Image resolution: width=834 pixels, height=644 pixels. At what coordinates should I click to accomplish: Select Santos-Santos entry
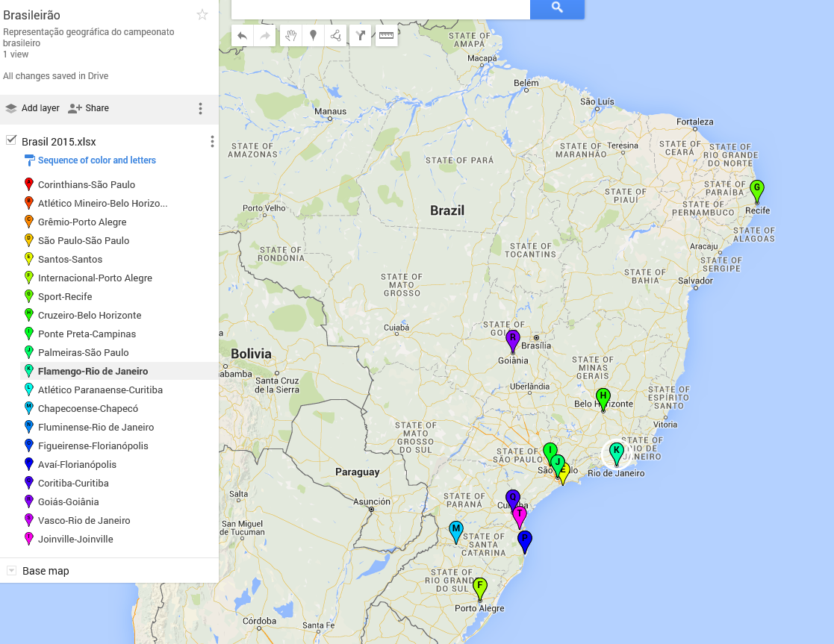[69, 259]
